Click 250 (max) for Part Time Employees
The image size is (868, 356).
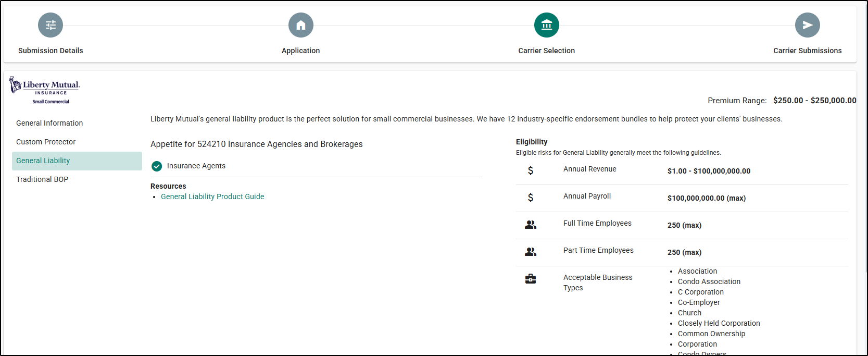(685, 252)
